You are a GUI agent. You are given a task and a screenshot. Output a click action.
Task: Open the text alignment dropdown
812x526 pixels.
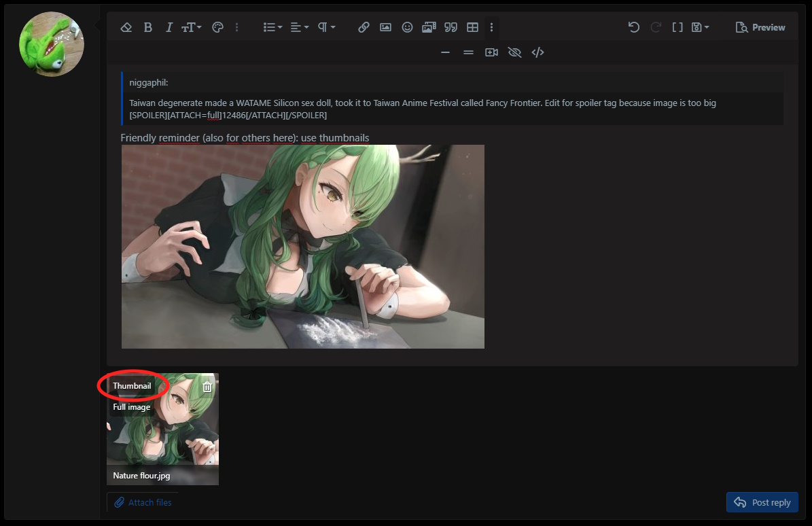(300, 27)
